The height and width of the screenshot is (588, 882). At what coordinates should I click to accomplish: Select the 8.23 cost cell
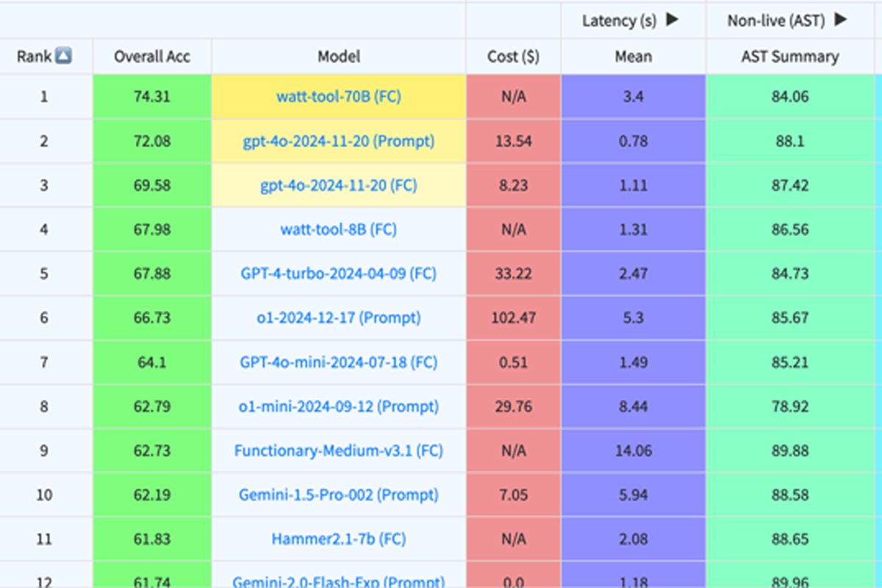click(x=514, y=185)
